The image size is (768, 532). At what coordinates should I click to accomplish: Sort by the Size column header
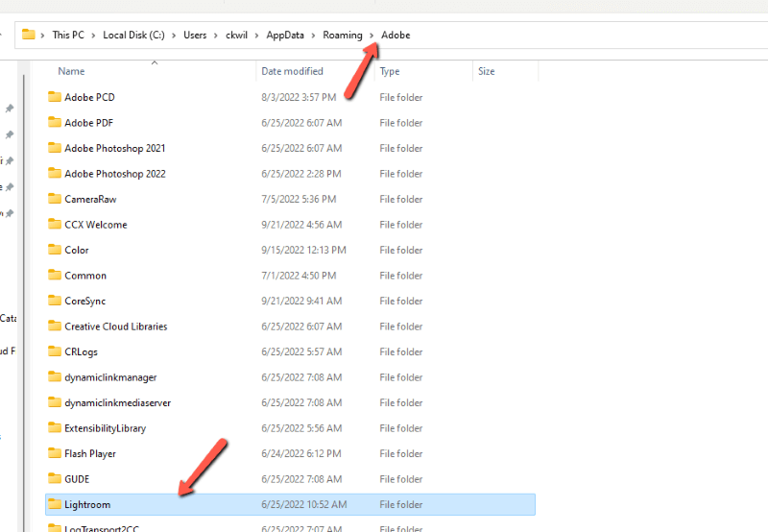tap(487, 71)
